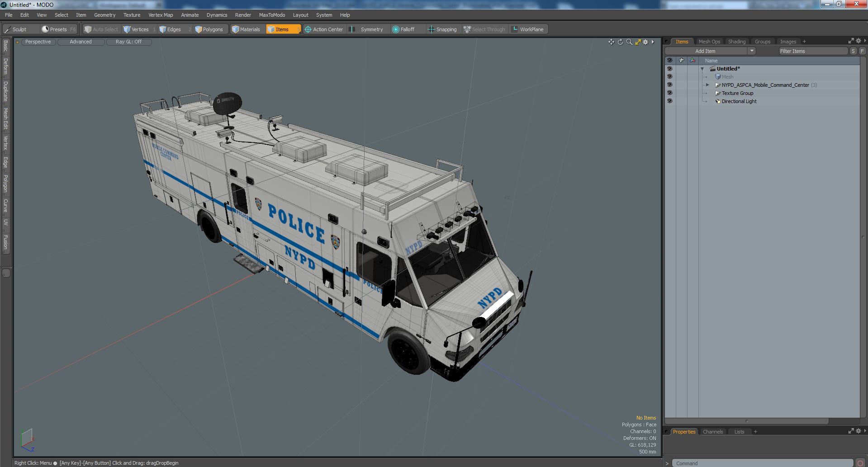Toggle visibility of the Untitled* scene
The width and height of the screenshot is (868, 467).
click(669, 69)
